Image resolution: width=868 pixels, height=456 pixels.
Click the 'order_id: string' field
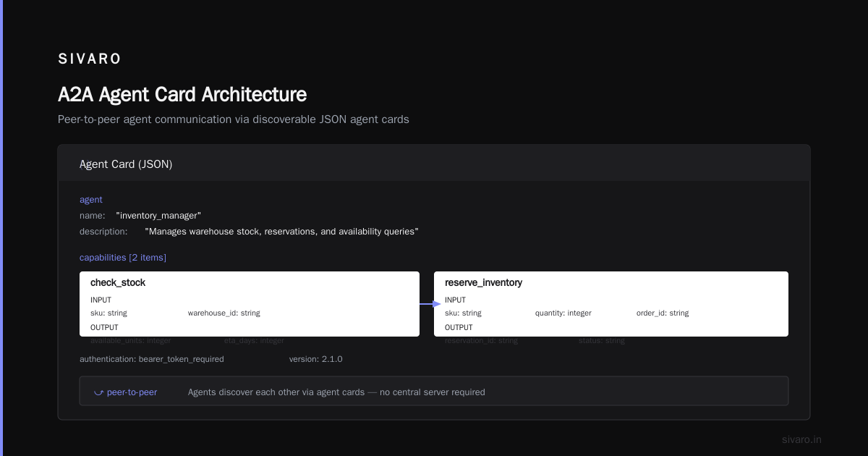tap(663, 313)
